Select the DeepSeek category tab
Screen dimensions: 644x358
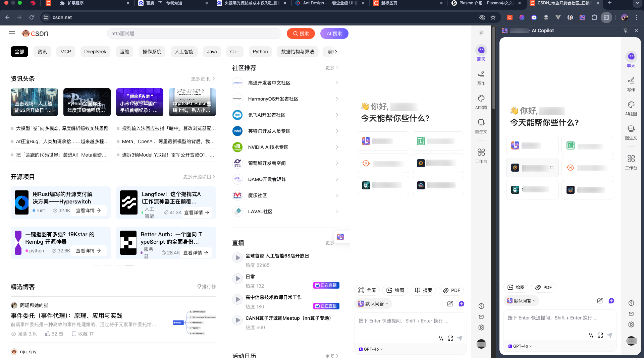tap(95, 52)
